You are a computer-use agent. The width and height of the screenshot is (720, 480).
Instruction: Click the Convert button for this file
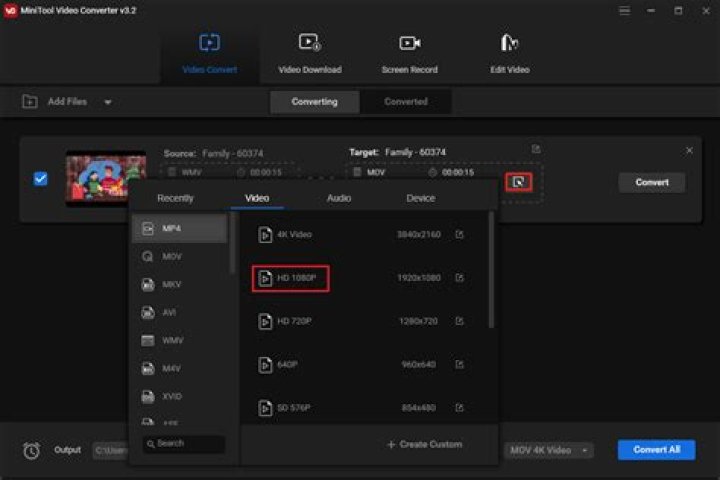point(652,182)
